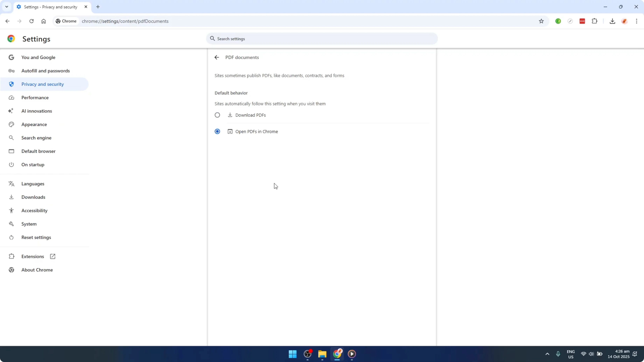Open Default browser settings

[x=44, y=151]
